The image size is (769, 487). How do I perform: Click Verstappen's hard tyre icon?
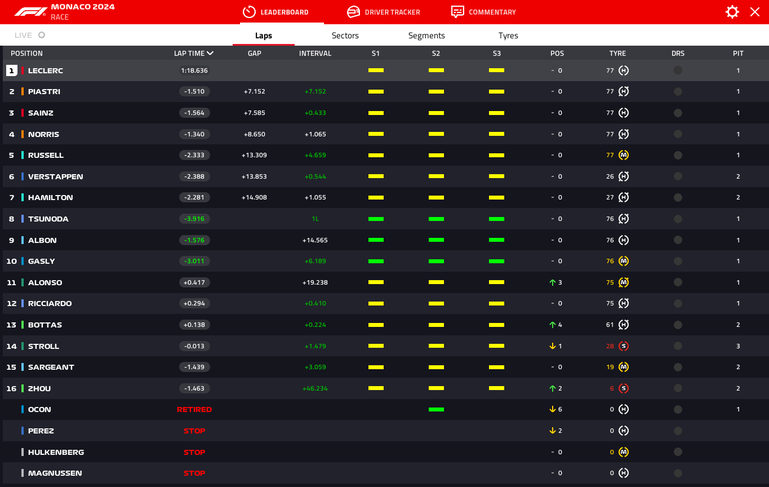click(623, 177)
